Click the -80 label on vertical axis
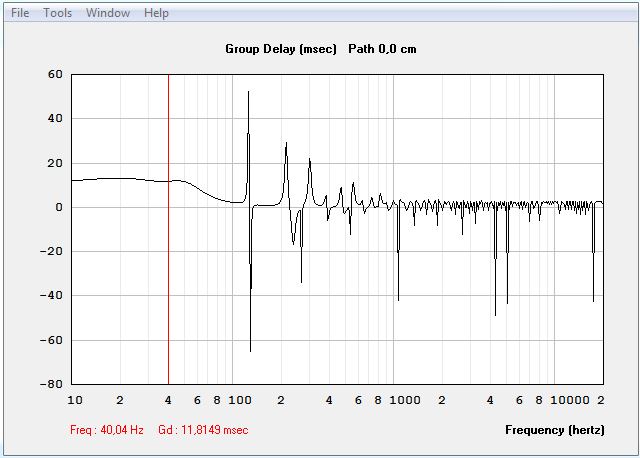The image size is (640, 458). [51, 384]
